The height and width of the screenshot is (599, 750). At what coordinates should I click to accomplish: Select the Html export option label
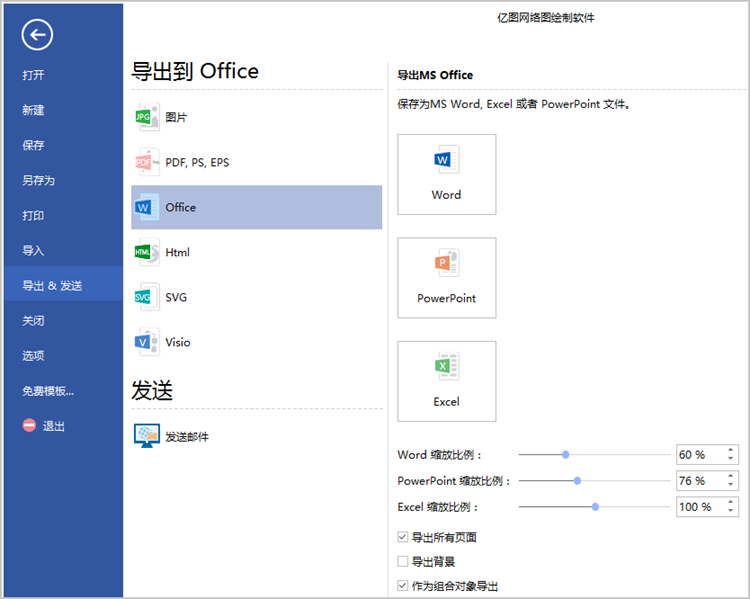click(177, 253)
